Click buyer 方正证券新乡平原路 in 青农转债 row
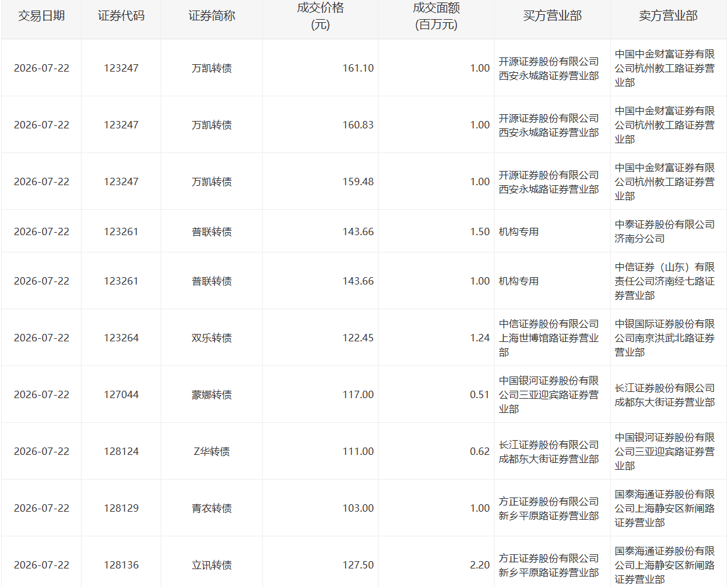Viewport: 728px width, 587px height. click(549, 508)
